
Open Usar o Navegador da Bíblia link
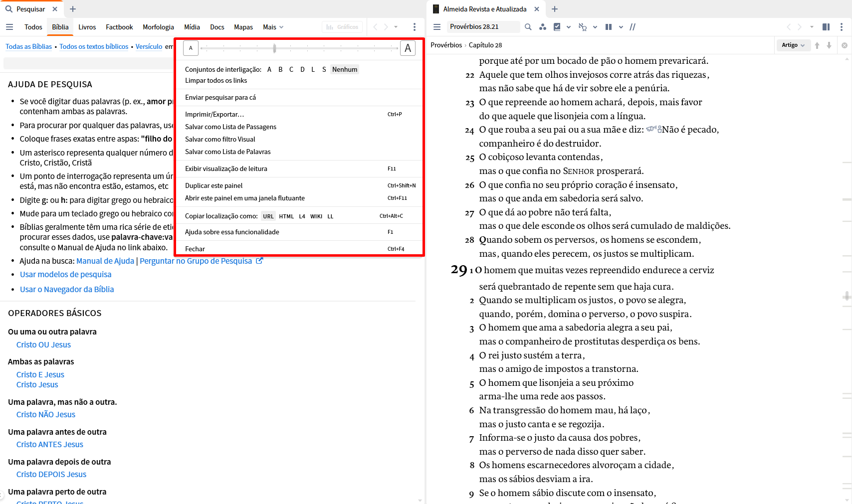(x=67, y=289)
